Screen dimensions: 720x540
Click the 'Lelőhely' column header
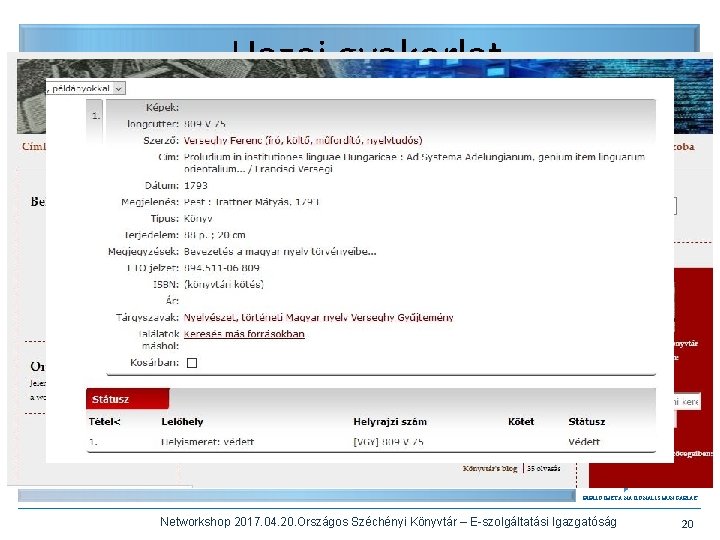tap(182, 422)
